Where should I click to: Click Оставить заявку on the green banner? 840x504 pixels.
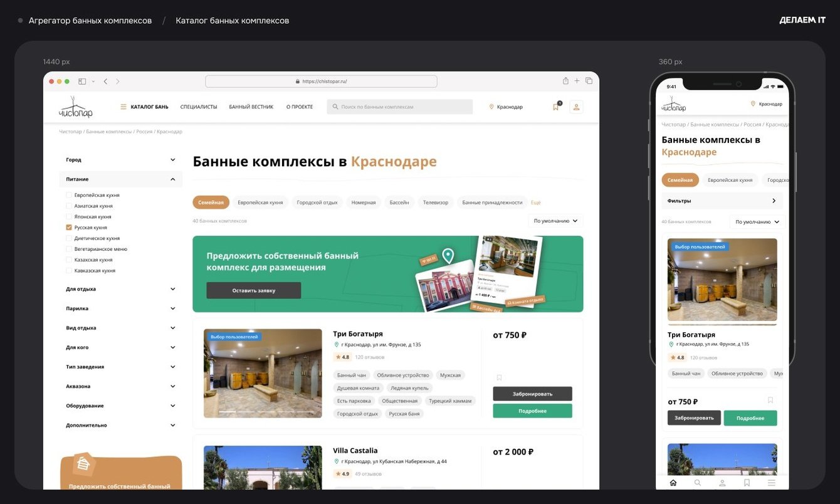click(254, 290)
